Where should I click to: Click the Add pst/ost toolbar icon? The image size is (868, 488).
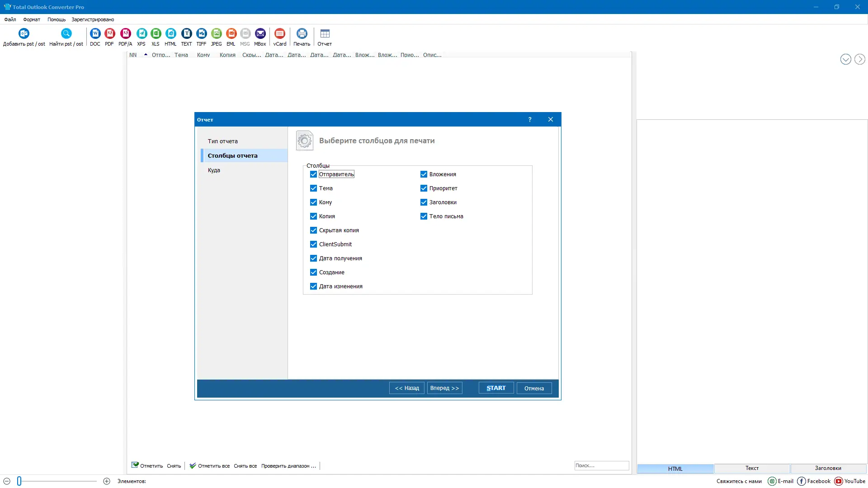click(24, 34)
